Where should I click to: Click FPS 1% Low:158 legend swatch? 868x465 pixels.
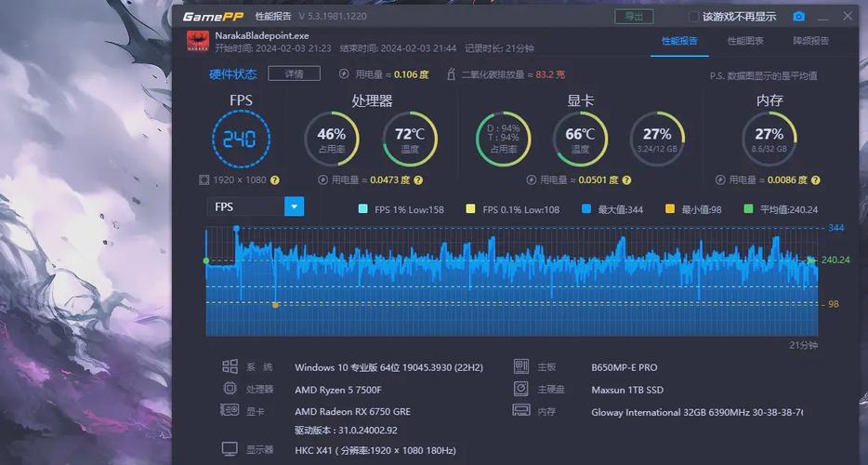[x=363, y=209]
